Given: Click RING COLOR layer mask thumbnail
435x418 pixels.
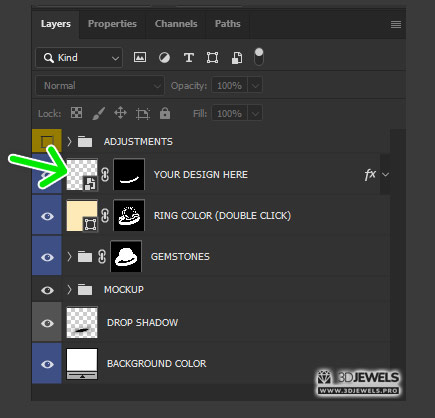Looking at the screenshot, I should [129, 216].
